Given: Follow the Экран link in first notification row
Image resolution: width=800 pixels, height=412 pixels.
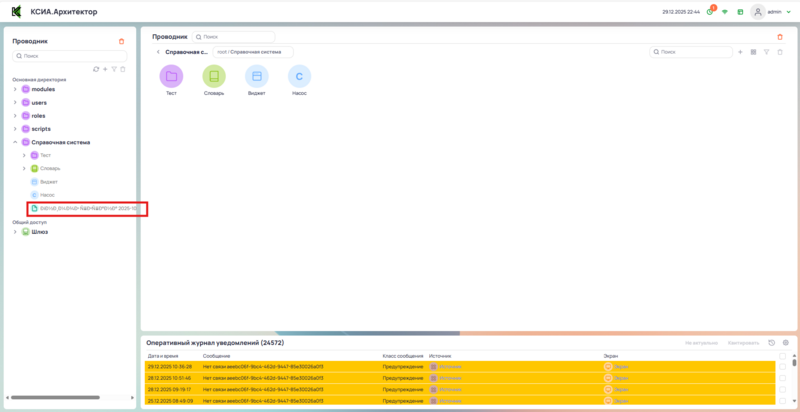Looking at the screenshot, I should pyautogui.click(x=620, y=366).
